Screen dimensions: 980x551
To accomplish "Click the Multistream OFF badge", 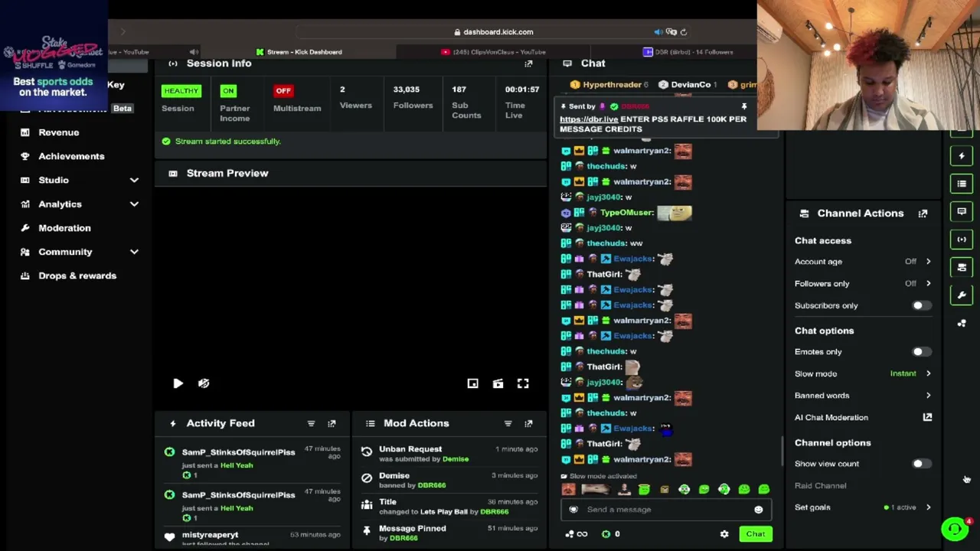I will pyautogui.click(x=283, y=91).
